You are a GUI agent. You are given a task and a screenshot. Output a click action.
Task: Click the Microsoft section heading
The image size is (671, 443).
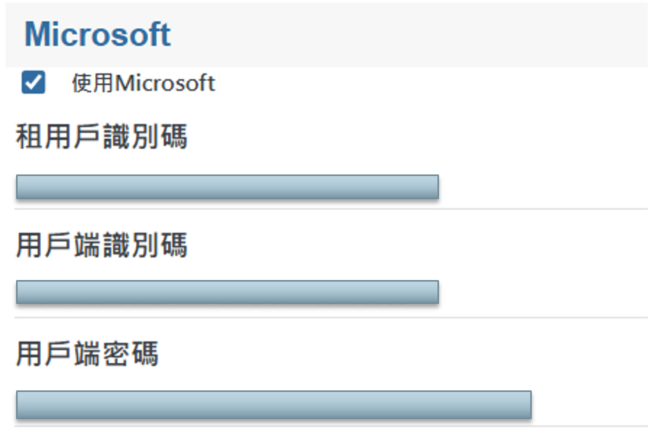97,35
